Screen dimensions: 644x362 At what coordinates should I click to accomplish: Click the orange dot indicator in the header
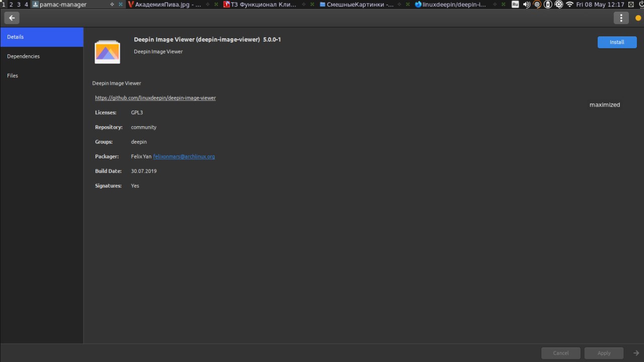pyautogui.click(x=638, y=18)
